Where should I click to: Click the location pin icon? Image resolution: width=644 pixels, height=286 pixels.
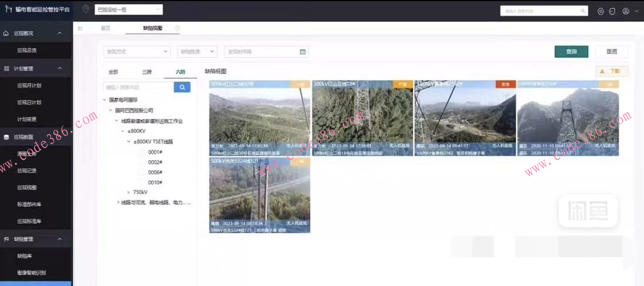coord(85,9)
